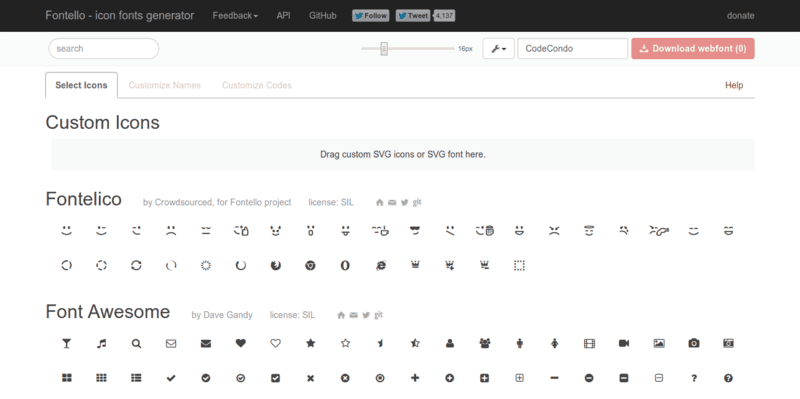Image resolution: width=800 pixels, height=399 pixels.
Task: Open the Font Awesome email link icon
Action: pyautogui.click(x=354, y=315)
